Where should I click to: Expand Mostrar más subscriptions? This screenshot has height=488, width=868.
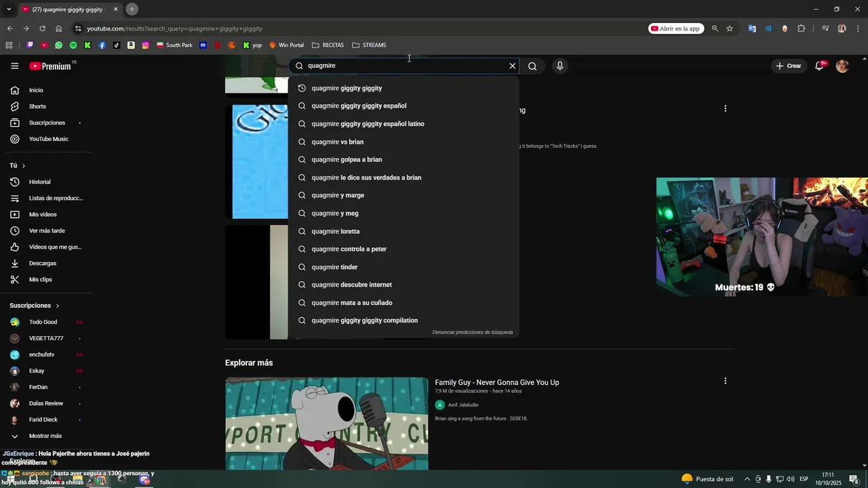(x=47, y=436)
